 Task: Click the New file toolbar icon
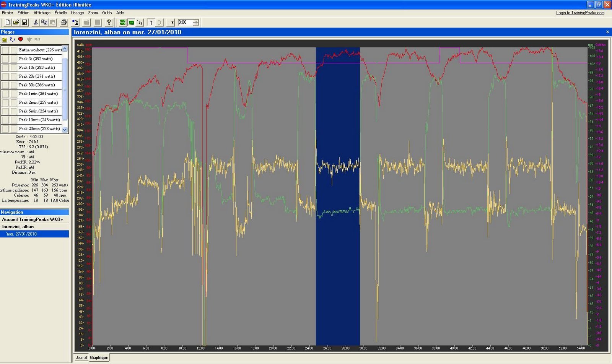coord(7,23)
